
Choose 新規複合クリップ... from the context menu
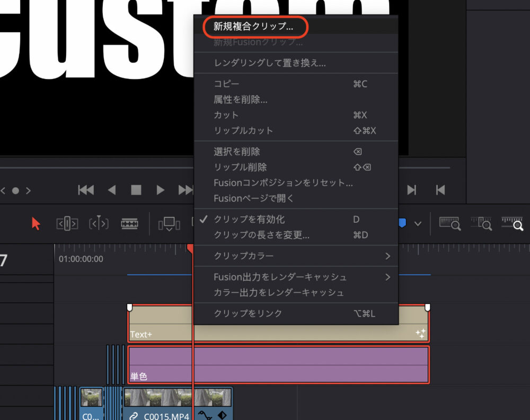click(x=253, y=27)
